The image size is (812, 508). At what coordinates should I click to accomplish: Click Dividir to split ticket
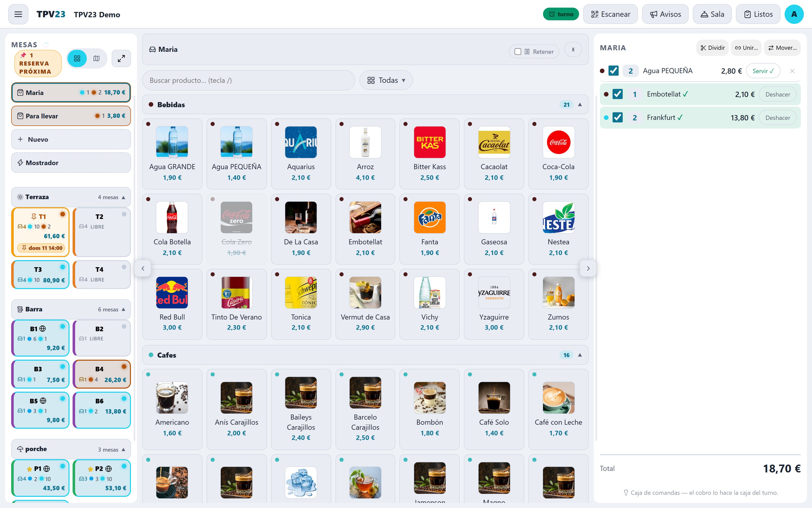(x=712, y=48)
